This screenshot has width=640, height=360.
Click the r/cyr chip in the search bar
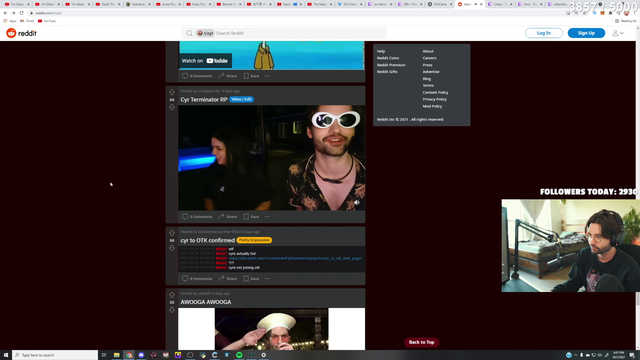pyautogui.click(x=205, y=33)
